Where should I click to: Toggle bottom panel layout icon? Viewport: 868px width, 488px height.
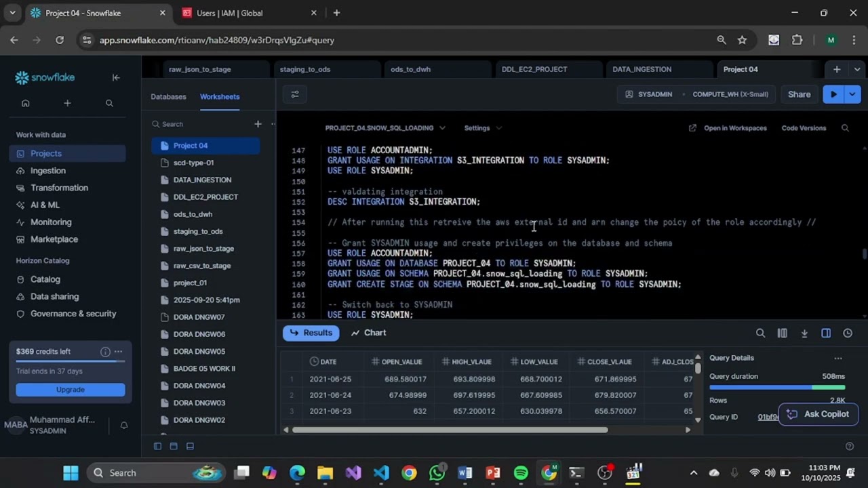point(190,446)
